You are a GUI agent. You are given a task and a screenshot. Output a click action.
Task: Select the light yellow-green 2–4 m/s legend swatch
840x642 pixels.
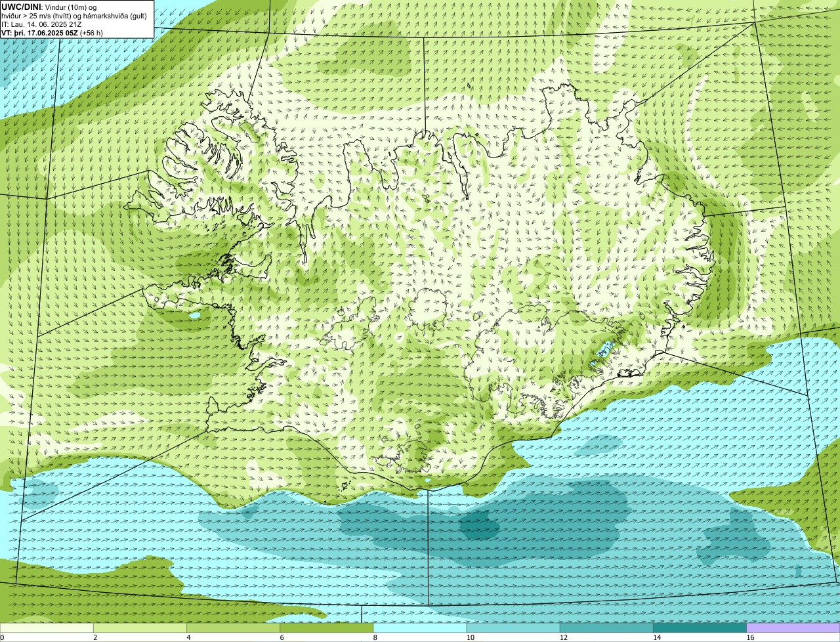[x=140, y=628]
